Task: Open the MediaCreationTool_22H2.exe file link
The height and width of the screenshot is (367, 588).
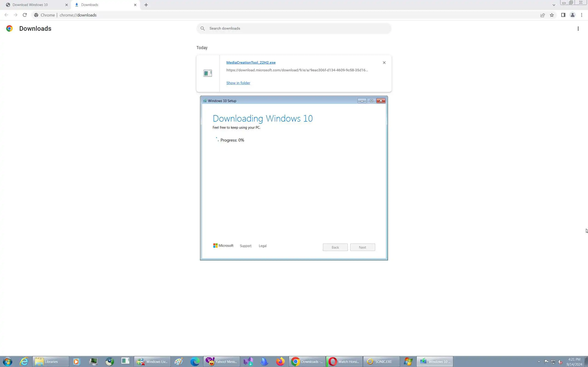Action: (x=251, y=63)
